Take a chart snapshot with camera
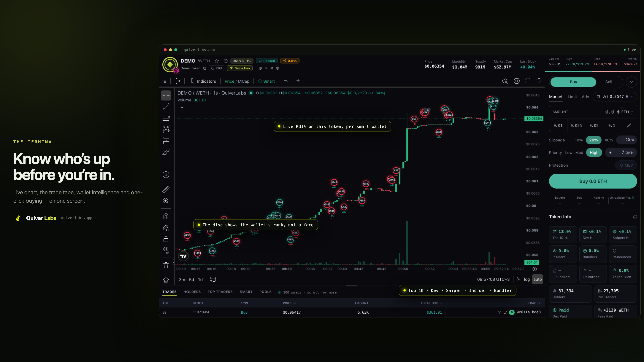 [x=539, y=81]
